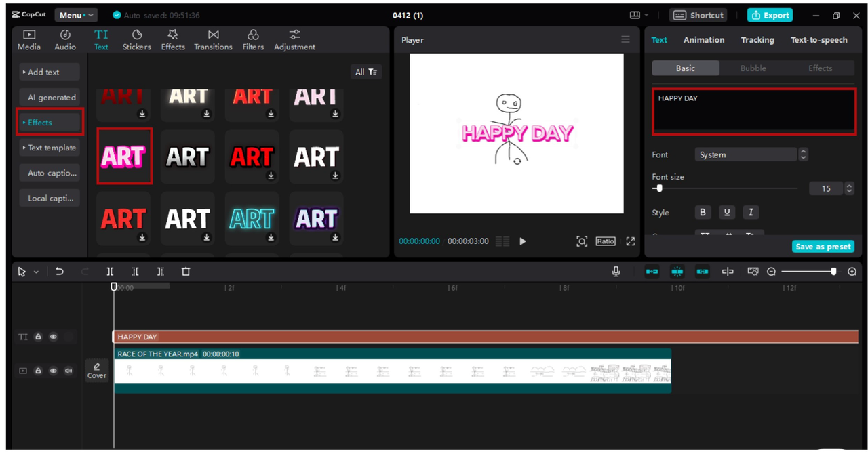Open the Transitions panel
The width and height of the screenshot is (868, 454).
213,40
